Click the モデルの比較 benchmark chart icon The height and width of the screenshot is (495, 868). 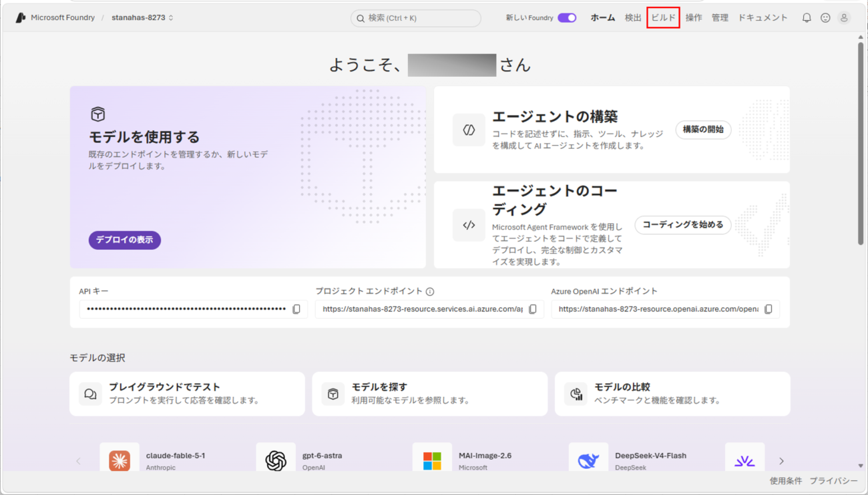click(x=576, y=394)
